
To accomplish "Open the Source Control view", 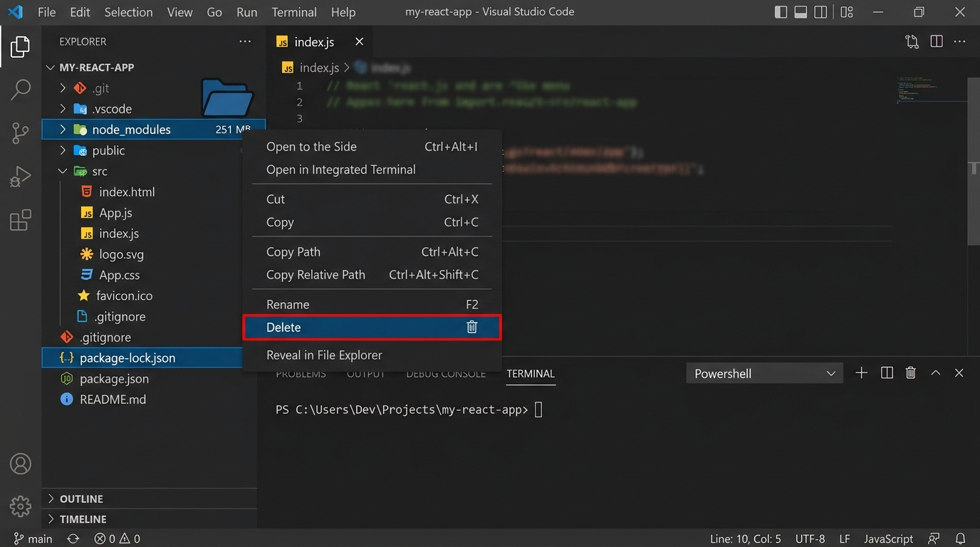I will (x=21, y=132).
